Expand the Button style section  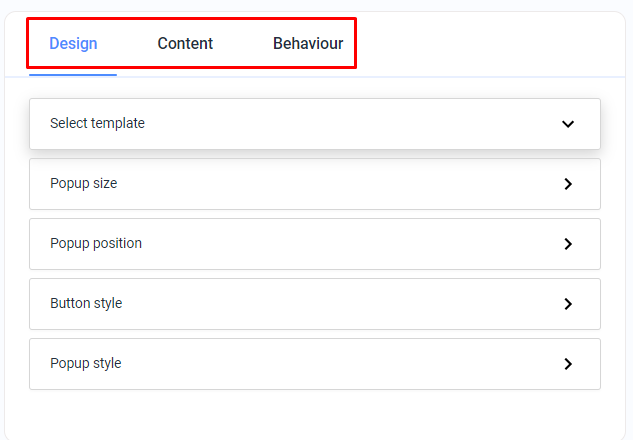click(x=315, y=304)
